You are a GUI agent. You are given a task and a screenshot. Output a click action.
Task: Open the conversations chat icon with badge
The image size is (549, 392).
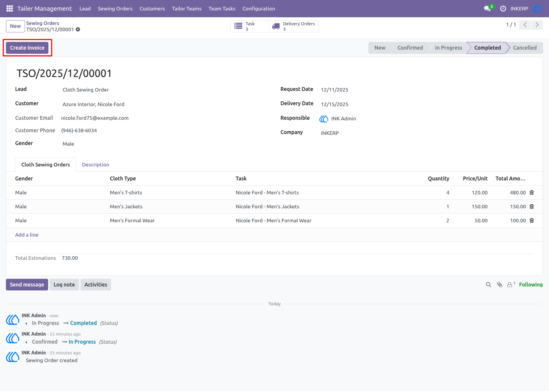(488, 8)
